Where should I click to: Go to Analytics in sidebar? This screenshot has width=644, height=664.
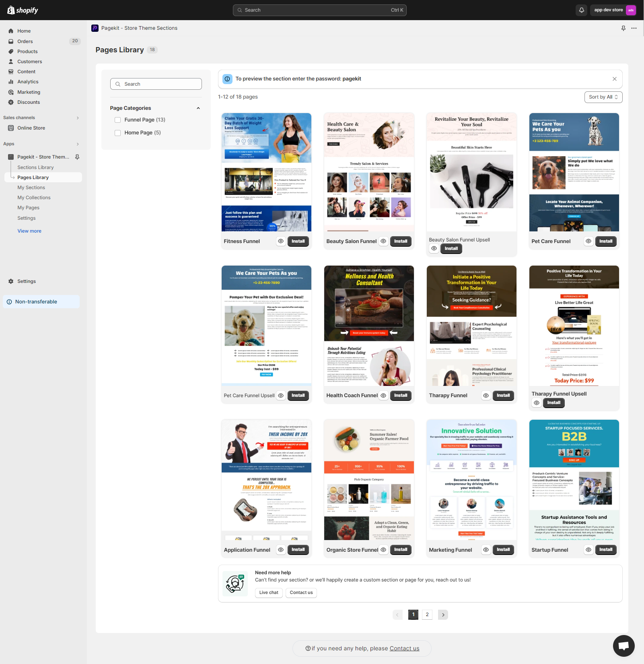(x=28, y=82)
